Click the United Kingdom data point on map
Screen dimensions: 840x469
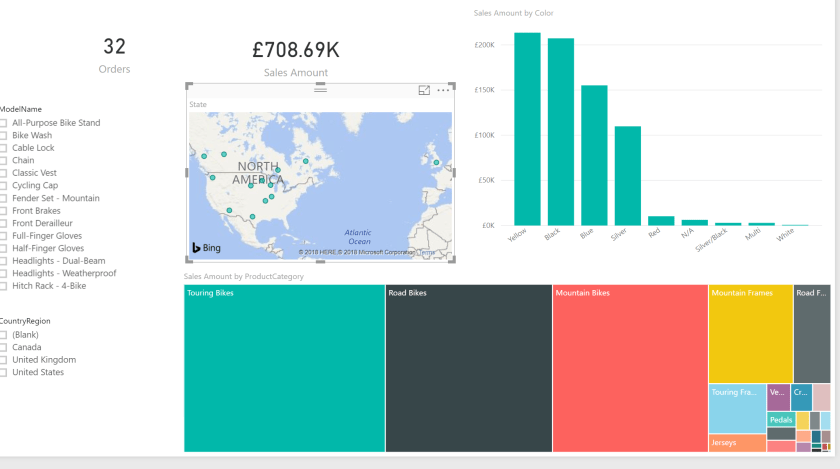click(x=436, y=161)
